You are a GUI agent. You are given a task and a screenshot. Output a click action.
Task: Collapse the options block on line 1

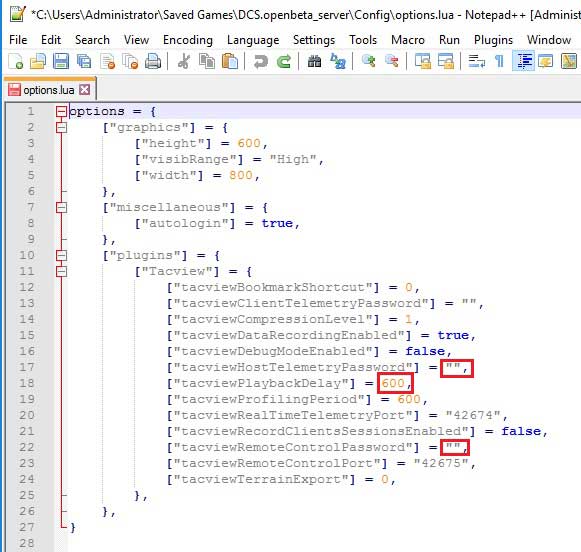pos(62,112)
